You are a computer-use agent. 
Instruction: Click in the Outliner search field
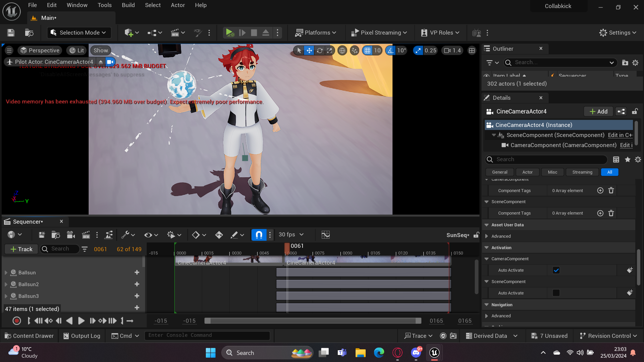[560, 62]
